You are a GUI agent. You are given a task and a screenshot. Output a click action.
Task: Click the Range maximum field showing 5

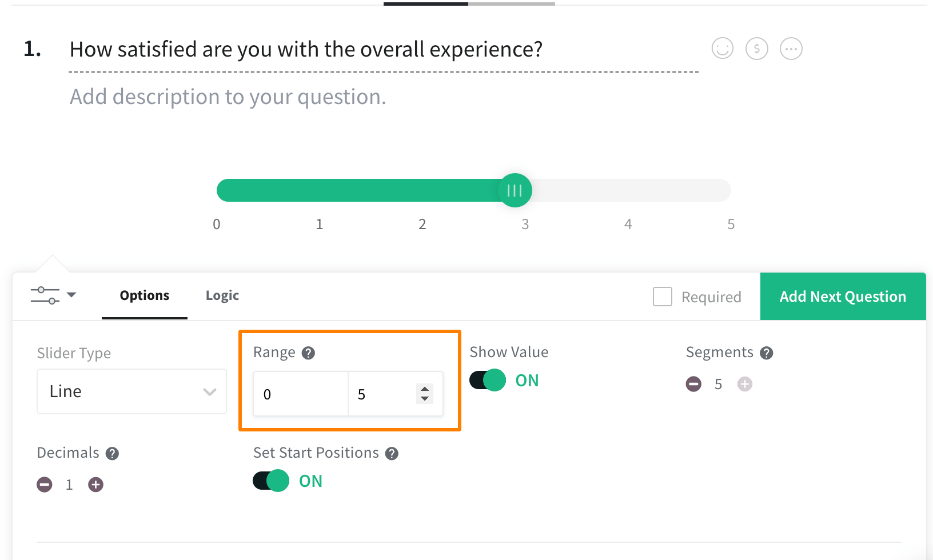pos(382,394)
